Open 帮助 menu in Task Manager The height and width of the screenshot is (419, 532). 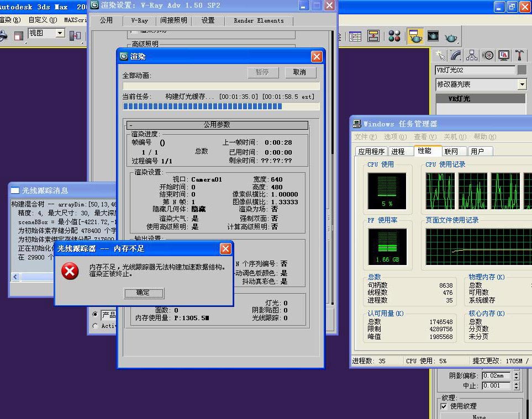(x=485, y=137)
